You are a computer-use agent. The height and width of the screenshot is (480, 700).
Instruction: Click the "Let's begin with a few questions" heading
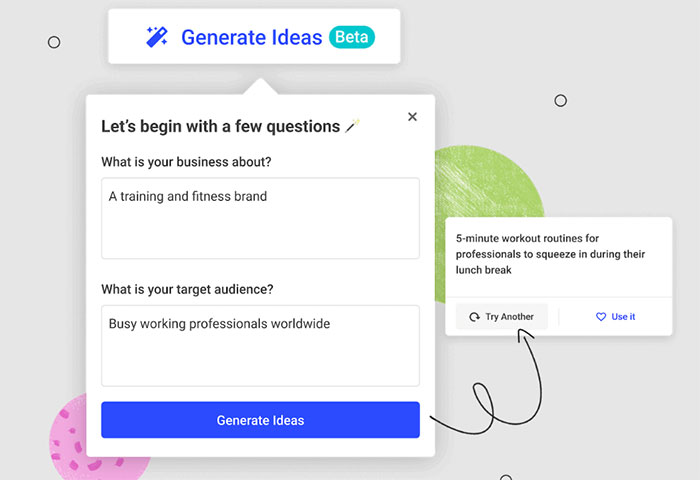click(221, 127)
